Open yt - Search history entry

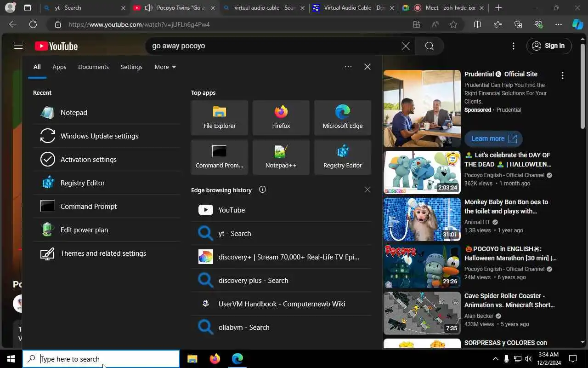[x=281, y=233]
